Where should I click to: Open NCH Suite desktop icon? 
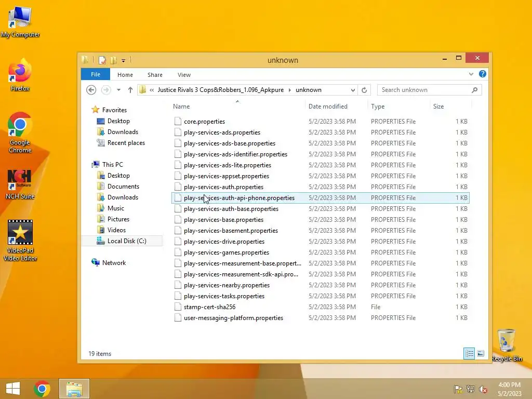20,184
